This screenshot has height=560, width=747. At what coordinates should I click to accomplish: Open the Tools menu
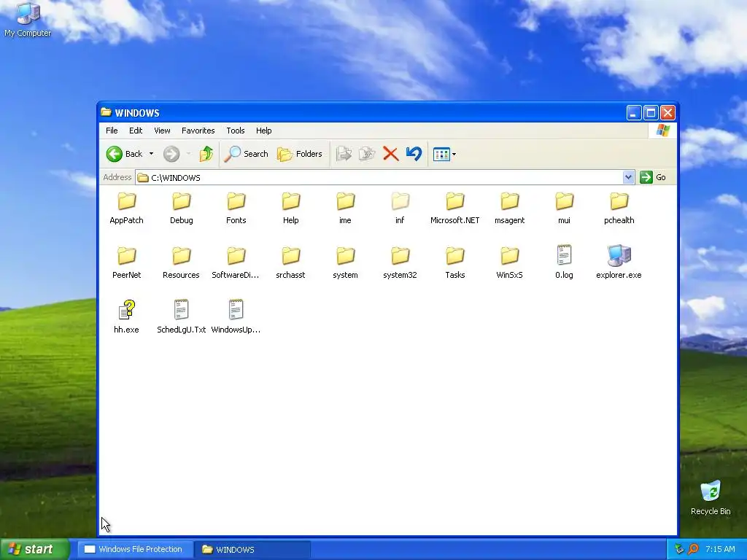coord(236,131)
